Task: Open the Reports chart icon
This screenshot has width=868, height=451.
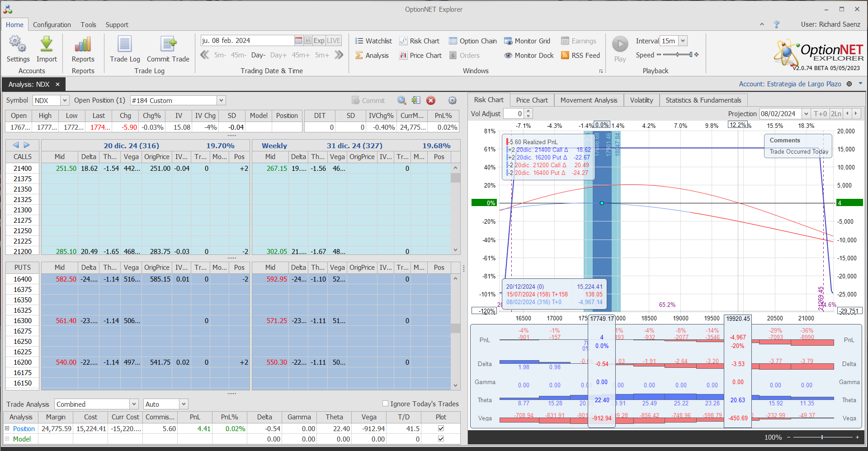Action: 83,44
